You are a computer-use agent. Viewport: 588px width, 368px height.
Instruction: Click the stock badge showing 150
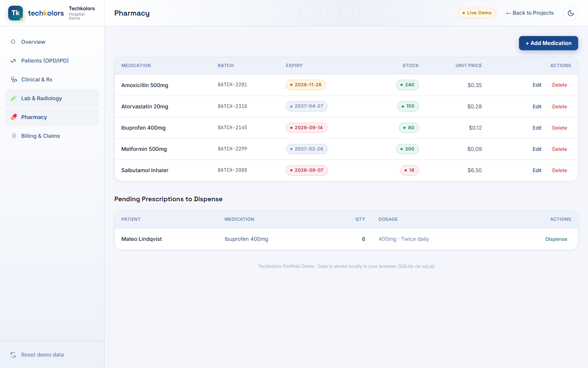(x=408, y=106)
